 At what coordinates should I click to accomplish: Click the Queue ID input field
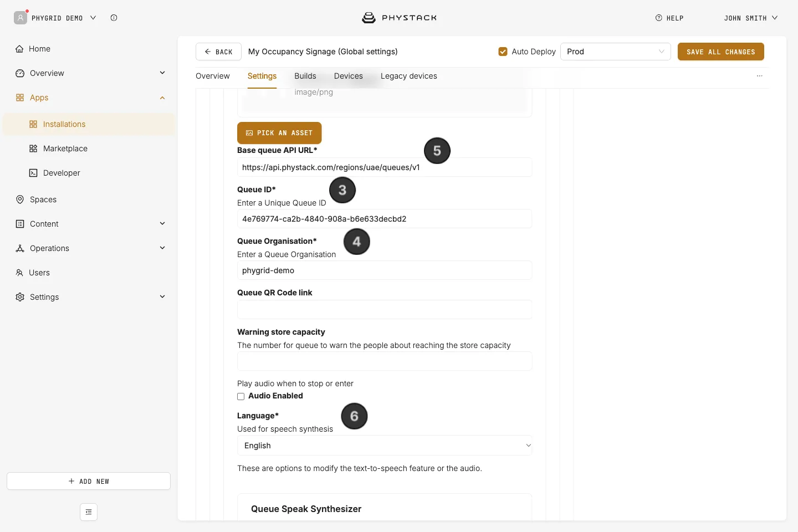(x=385, y=219)
